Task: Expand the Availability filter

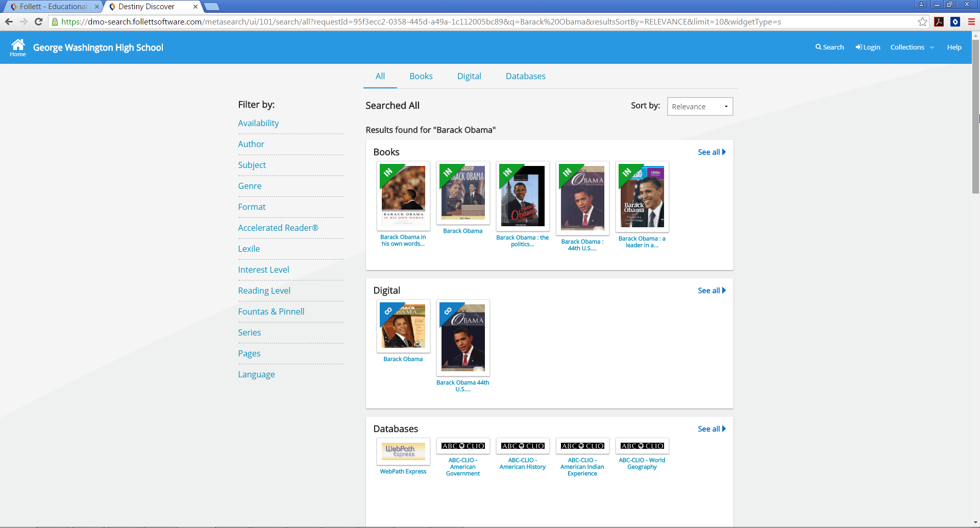Action: coord(258,123)
